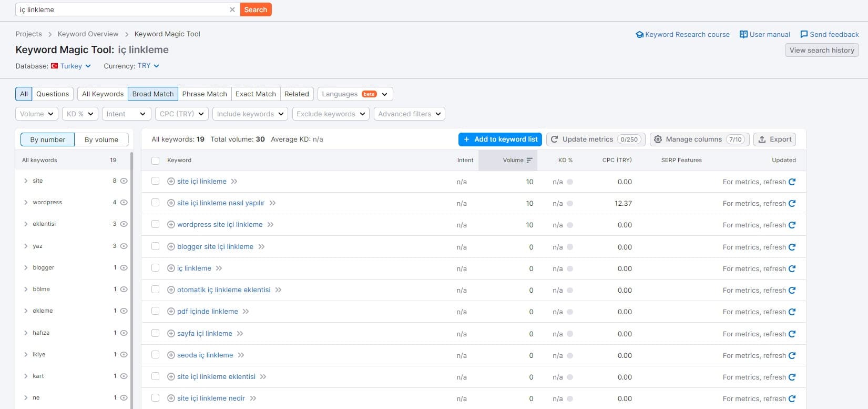Click the export arrow icon
This screenshot has height=409, width=868.
click(x=762, y=139)
